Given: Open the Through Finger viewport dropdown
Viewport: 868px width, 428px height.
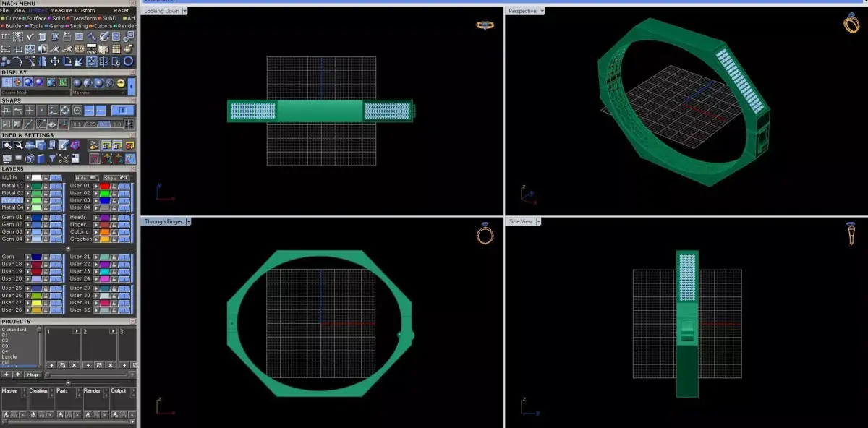Looking at the screenshot, I should click(188, 221).
